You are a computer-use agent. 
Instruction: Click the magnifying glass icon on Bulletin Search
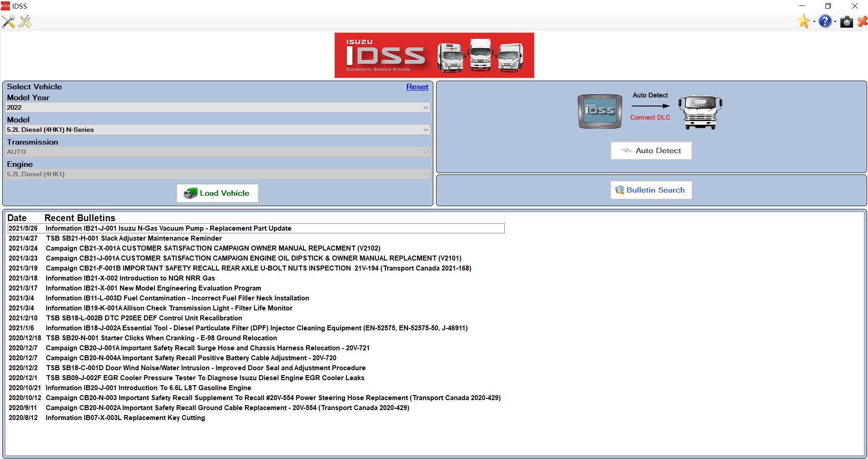620,190
